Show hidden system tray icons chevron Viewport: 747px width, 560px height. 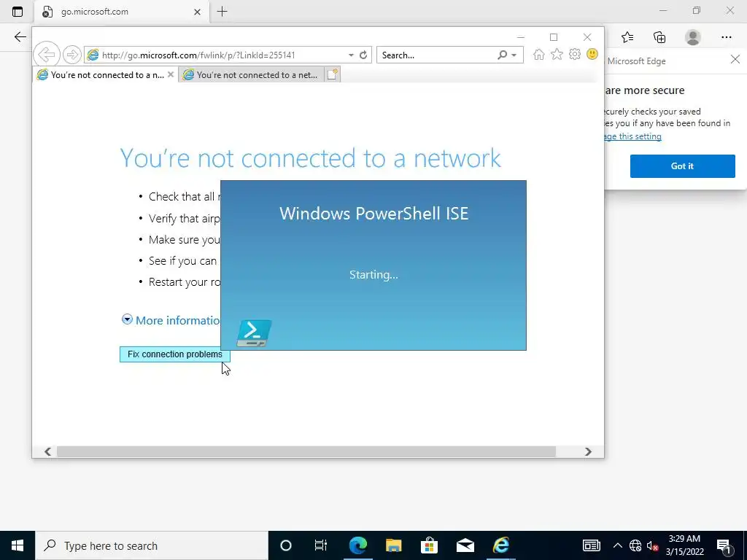617,545
